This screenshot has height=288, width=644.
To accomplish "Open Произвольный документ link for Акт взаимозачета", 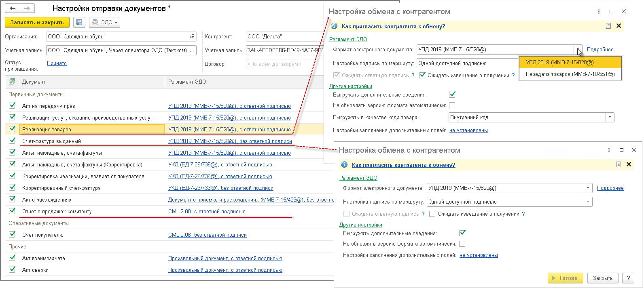I will [225, 259].
